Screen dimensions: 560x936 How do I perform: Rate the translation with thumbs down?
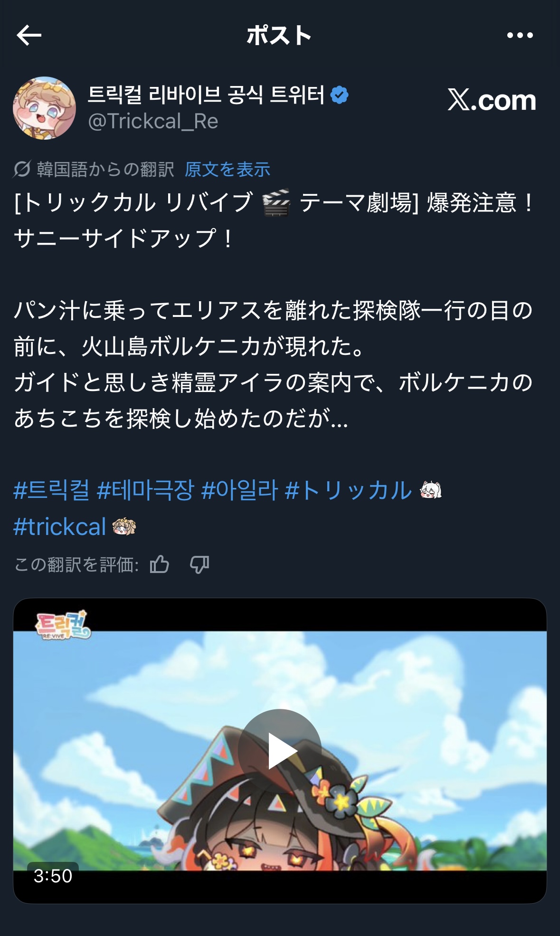click(199, 564)
